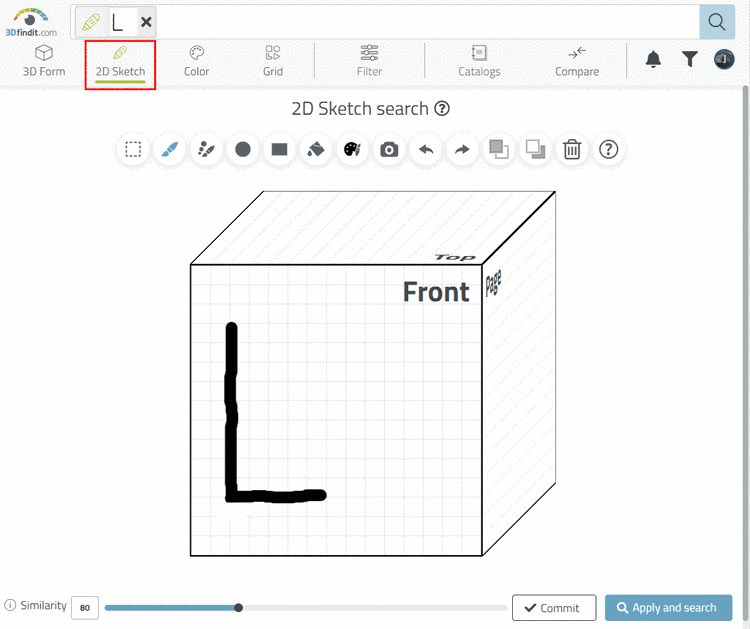Select the filled circle shape tool
The height and width of the screenshot is (629, 750).
coord(243,150)
